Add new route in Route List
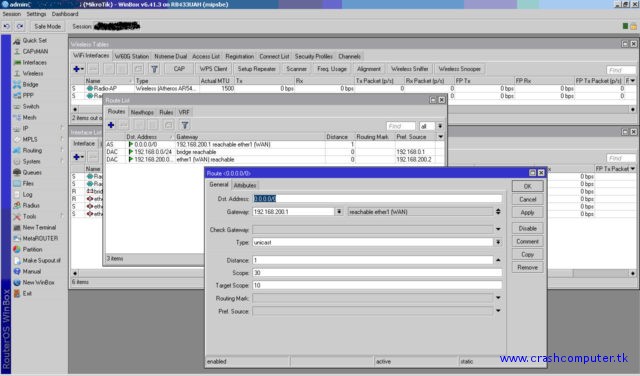 (x=111, y=125)
